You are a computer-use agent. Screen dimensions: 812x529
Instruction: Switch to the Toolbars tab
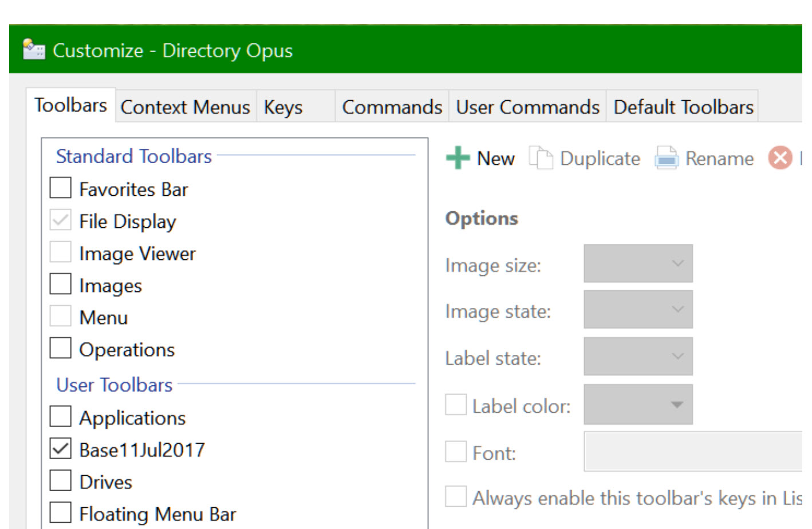click(71, 105)
